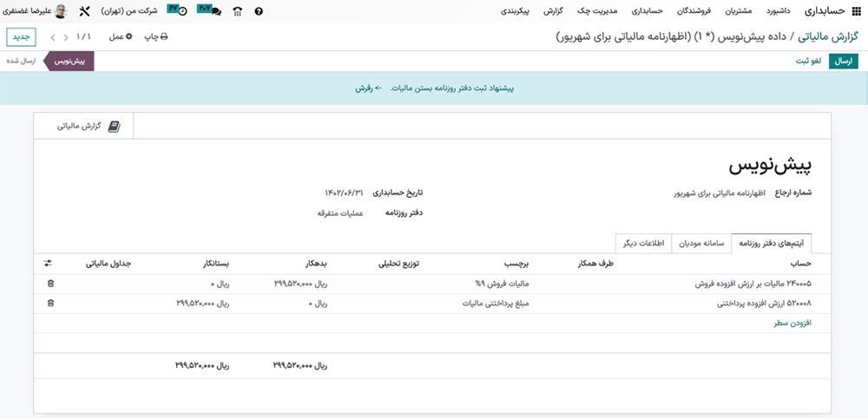
Task: Click the ارسال post button
Action: pyautogui.click(x=843, y=62)
